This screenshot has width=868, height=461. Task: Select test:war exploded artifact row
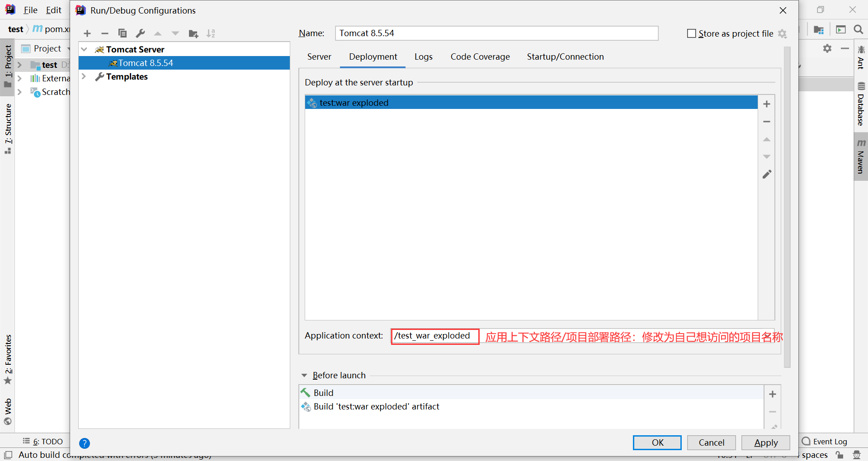click(x=531, y=103)
